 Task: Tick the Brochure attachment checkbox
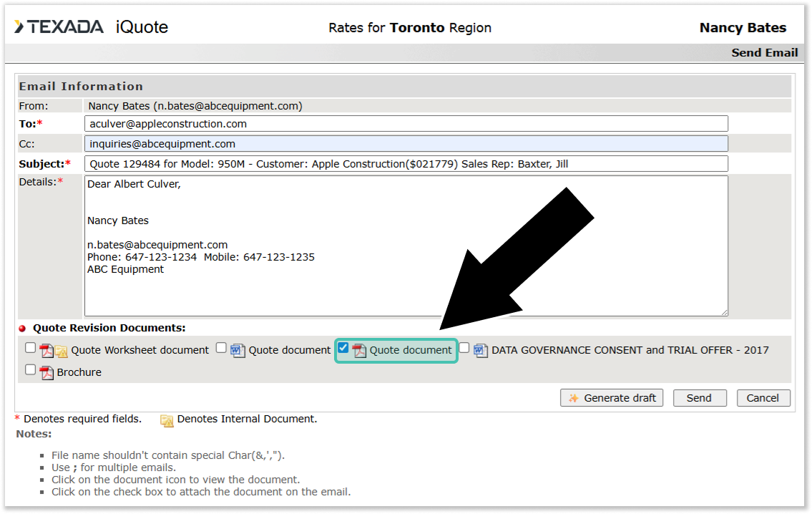(x=30, y=369)
